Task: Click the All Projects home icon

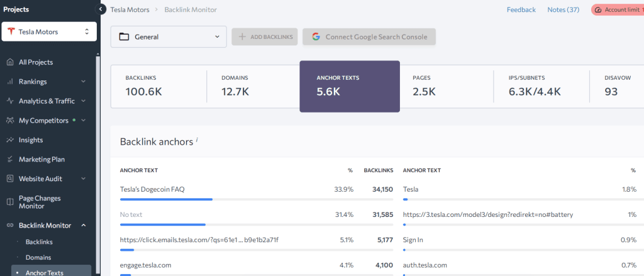Action: tap(10, 62)
